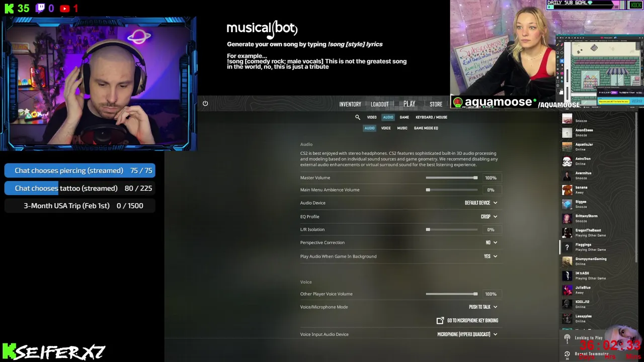Click the power quit icon
Screen dimensions: 644x362
[205, 104]
